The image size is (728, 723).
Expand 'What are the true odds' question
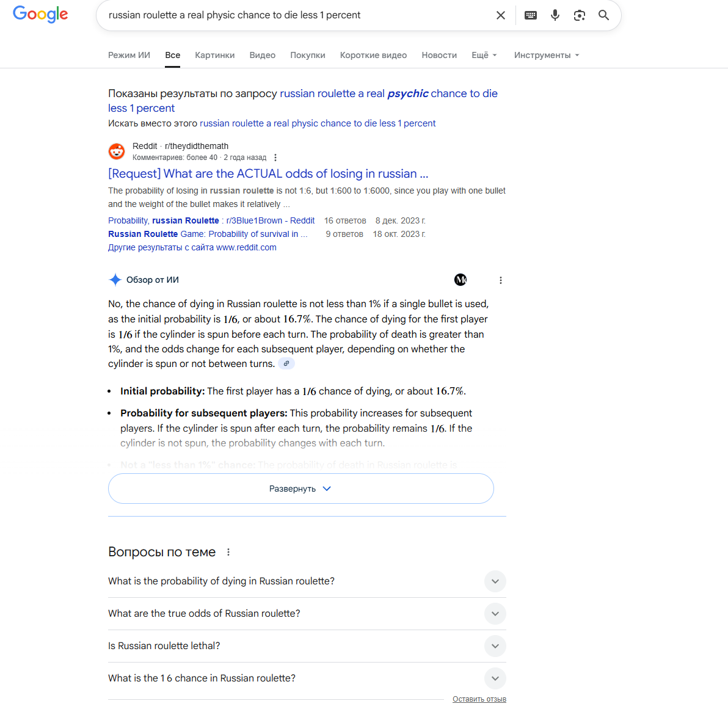point(307,614)
